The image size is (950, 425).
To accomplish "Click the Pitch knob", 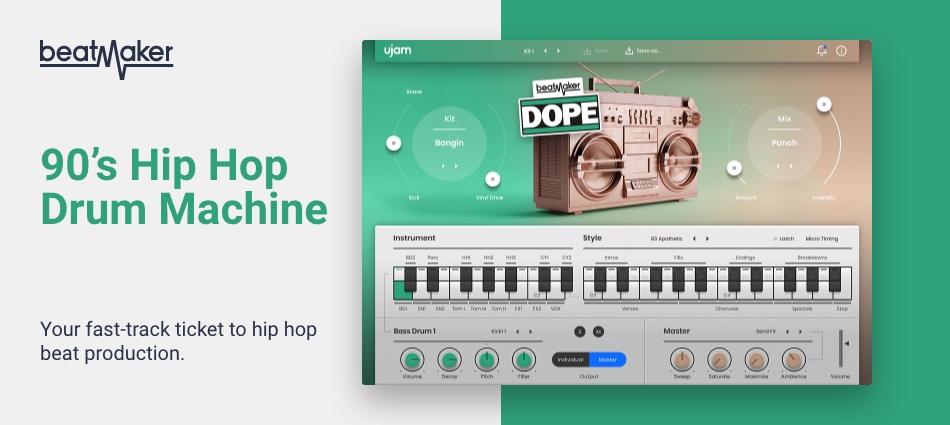I will tap(487, 360).
